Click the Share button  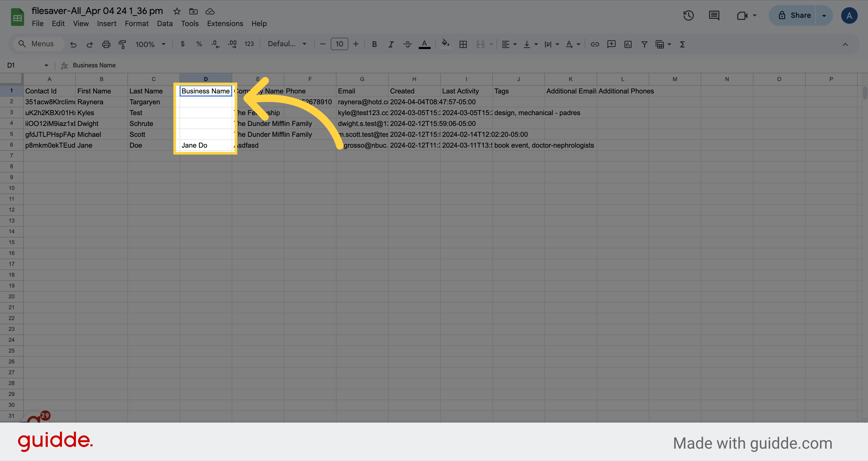pyautogui.click(x=792, y=15)
